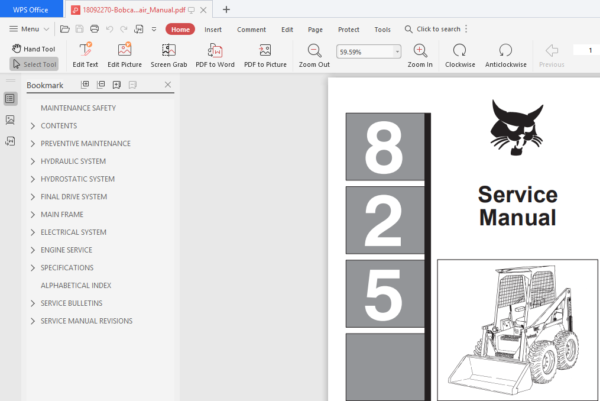This screenshot has width=600, height=401.
Task: Expand the HYDRAULIC SYSTEM bookmark
Action: (x=33, y=161)
